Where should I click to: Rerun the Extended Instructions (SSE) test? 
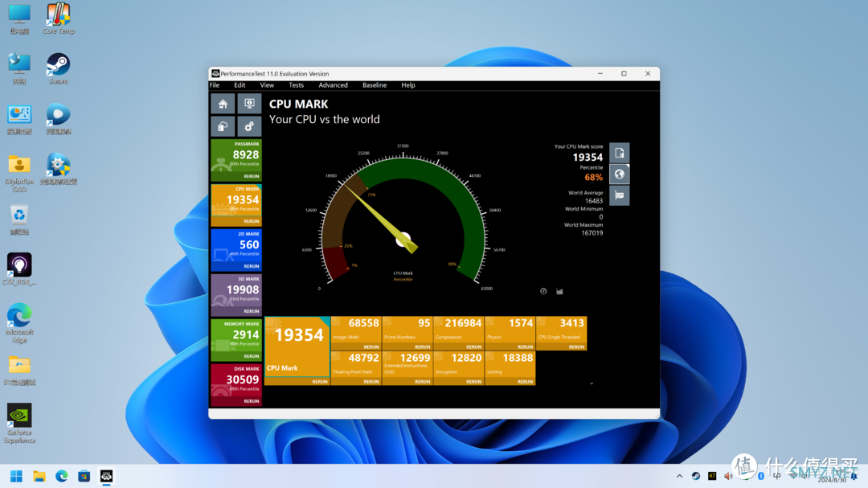423,382
